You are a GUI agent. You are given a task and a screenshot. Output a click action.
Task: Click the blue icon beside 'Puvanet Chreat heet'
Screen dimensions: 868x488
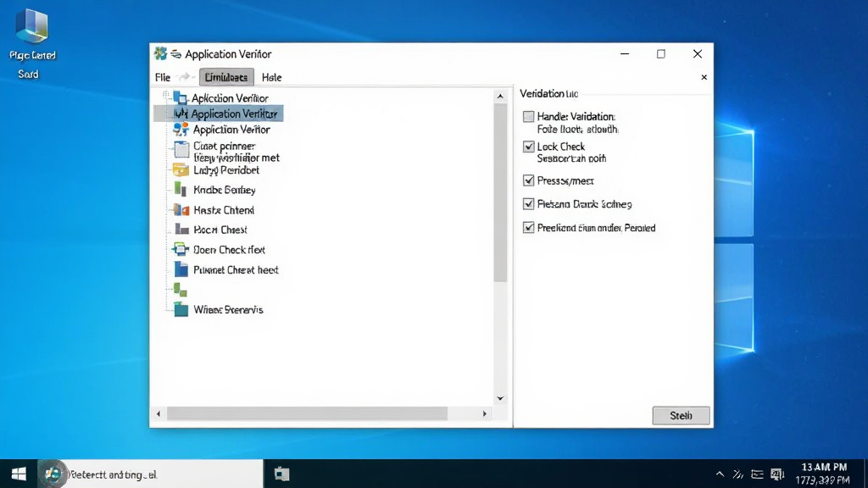(181, 269)
